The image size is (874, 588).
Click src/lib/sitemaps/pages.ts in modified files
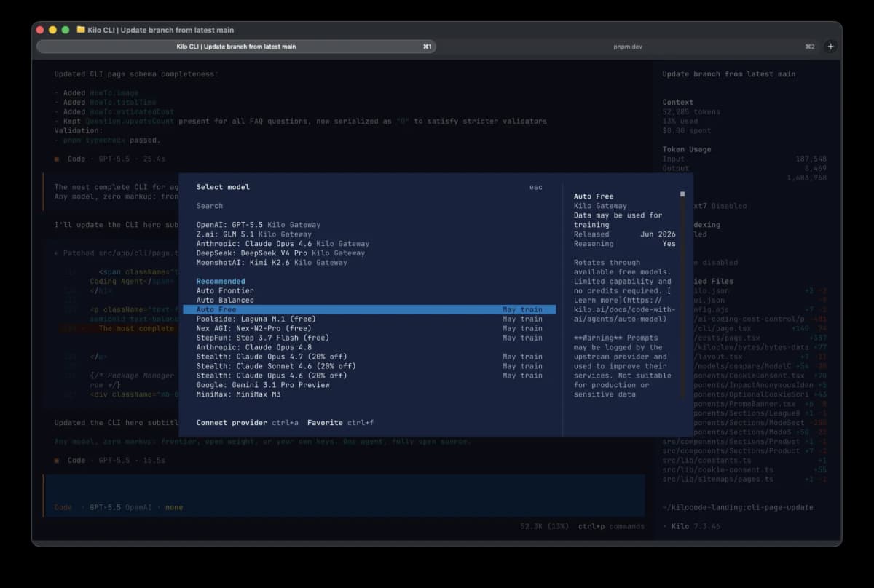point(717,480)
